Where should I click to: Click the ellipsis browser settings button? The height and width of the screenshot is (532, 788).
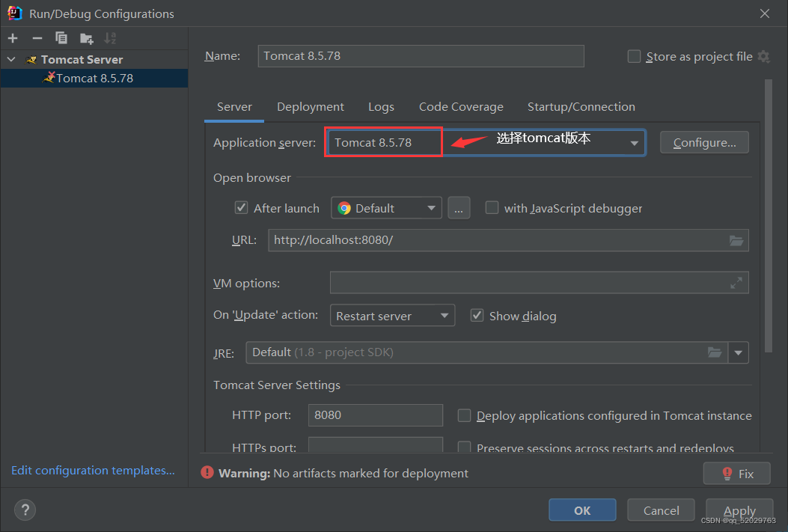point(459,207)
